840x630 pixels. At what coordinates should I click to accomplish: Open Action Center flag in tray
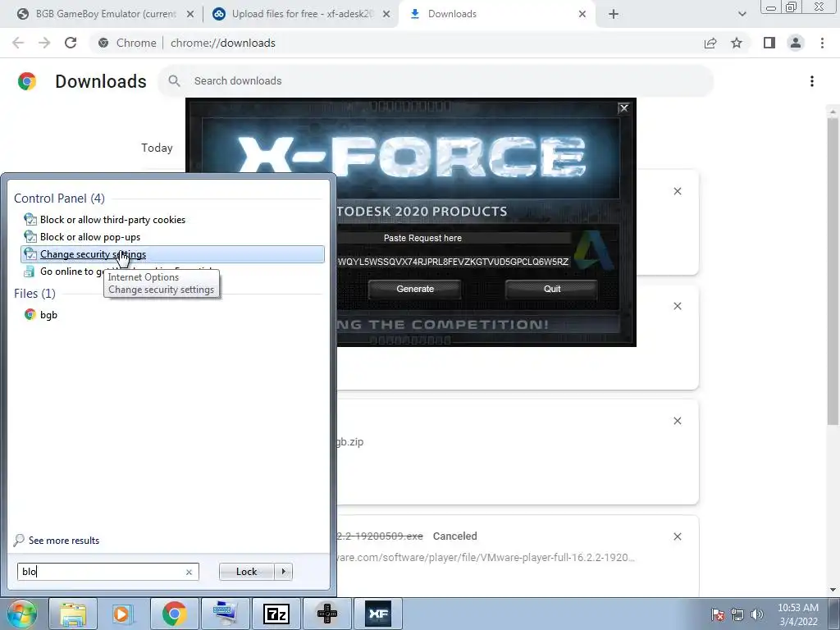click(718, 614)
